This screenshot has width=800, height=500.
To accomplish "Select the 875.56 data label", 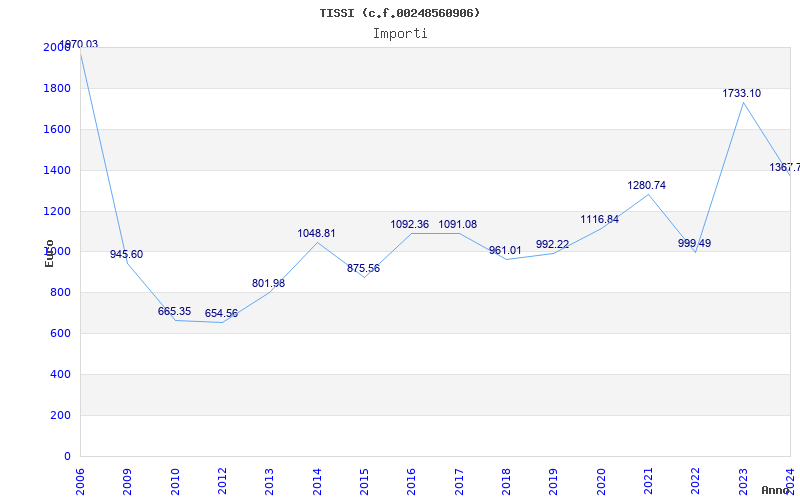I will tap(363, 268).
